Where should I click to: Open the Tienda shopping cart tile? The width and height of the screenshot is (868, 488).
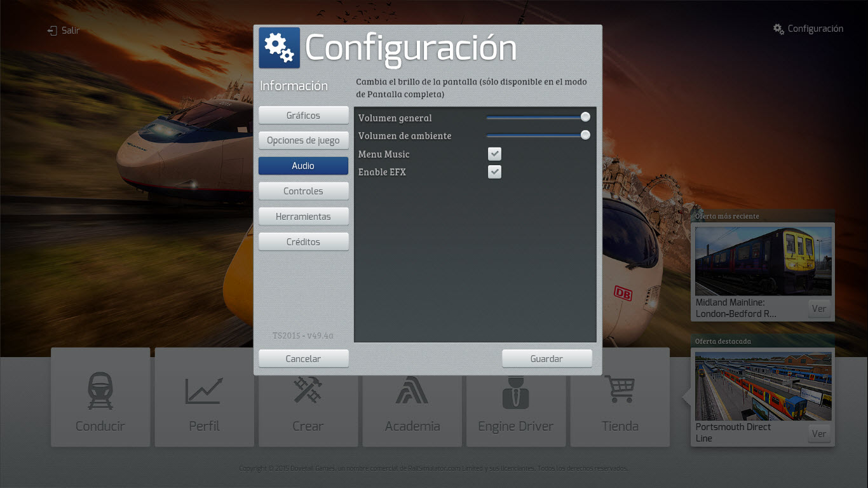pos(620,397)
